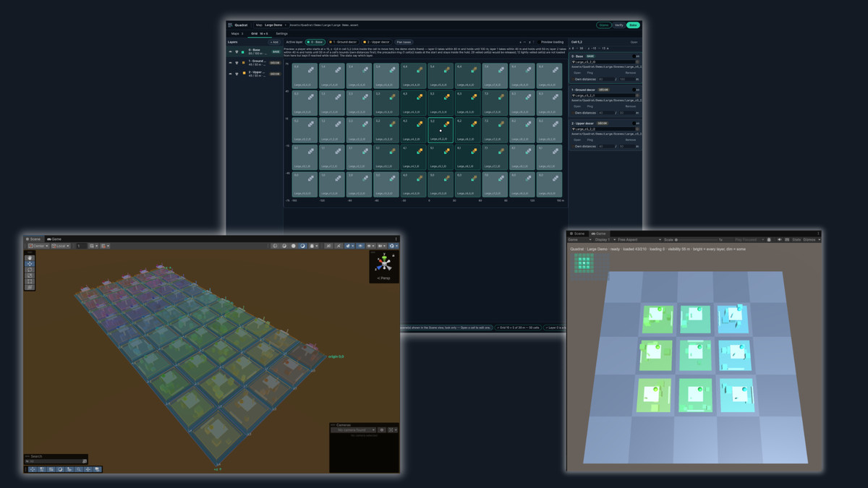Select the Rect tool in Scene view
This screenshot has width=868, height=488.
pyautogui.click(x=30, y=281)
